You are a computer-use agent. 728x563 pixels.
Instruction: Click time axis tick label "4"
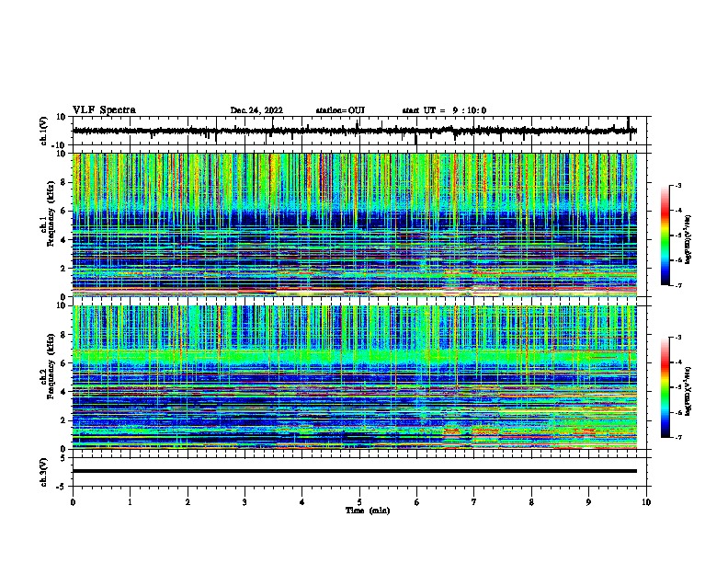pyautogui.click(x=302, y=502)
